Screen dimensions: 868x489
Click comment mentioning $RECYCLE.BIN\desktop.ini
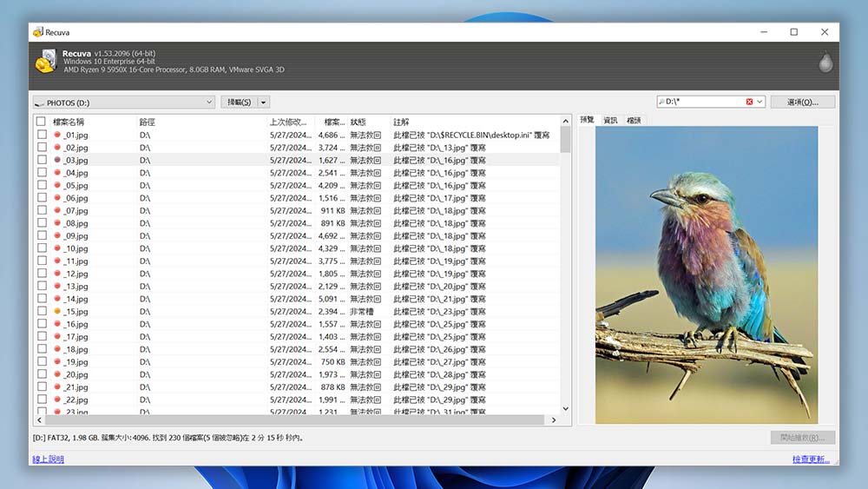click(471, 135)
